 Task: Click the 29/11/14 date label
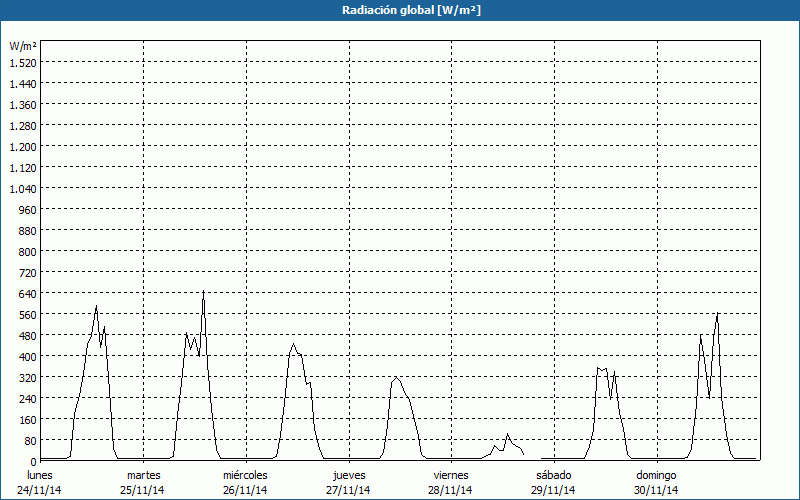[553, 490]
